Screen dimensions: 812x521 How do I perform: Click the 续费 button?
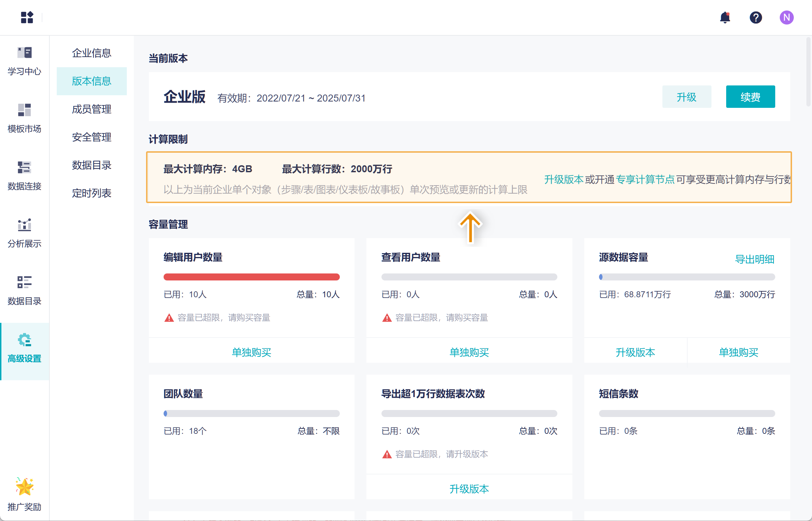click(x=750, y=97)
